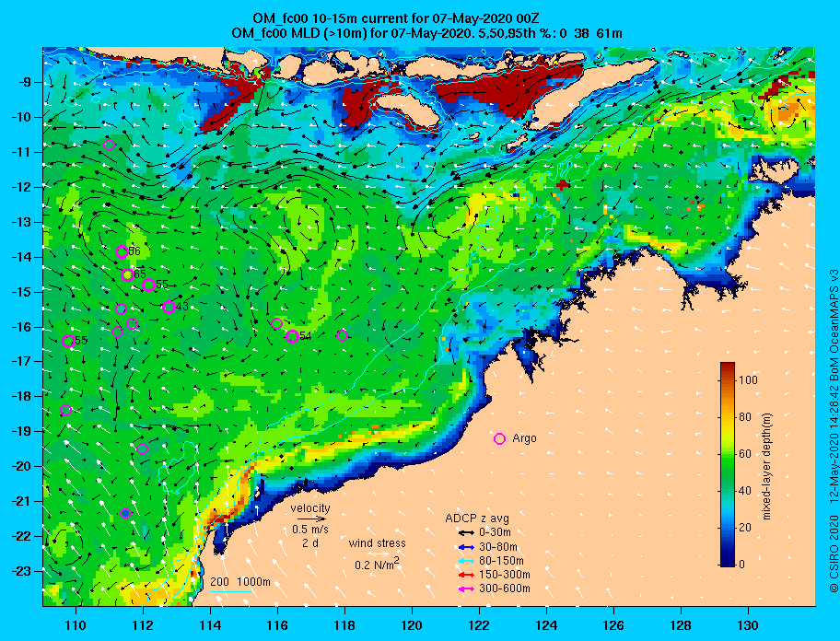Image resolution: width=840 pixels, height=641 pixels.
Task: Select the Argo marker labeled 54
Action: (292, 336)
